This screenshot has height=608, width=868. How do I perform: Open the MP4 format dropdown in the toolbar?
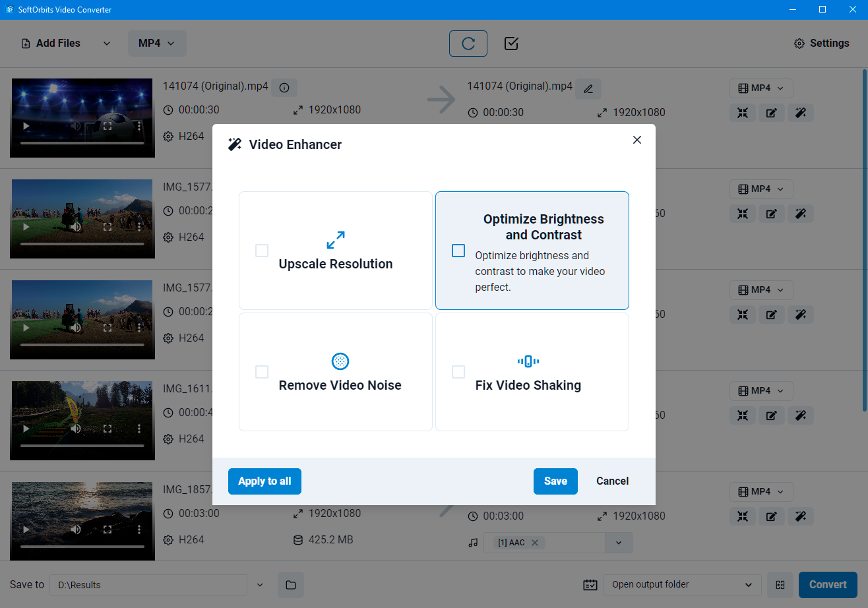(157, 43)
